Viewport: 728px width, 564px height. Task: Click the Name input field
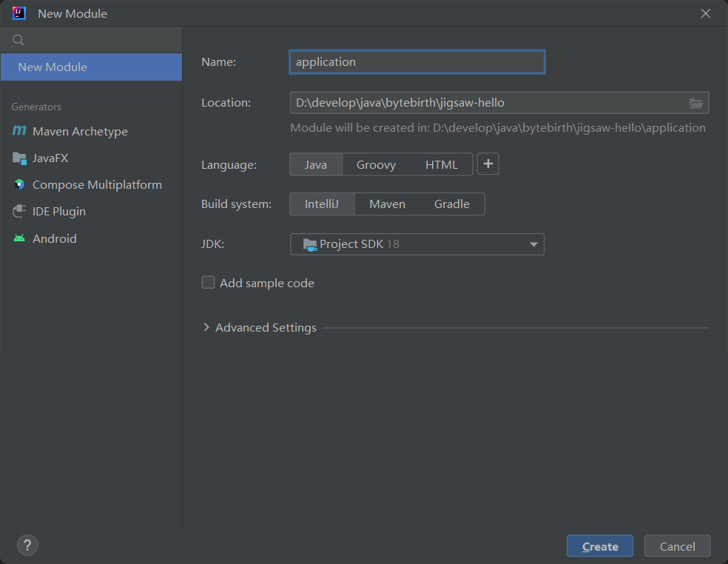click(x=417, y=61)
